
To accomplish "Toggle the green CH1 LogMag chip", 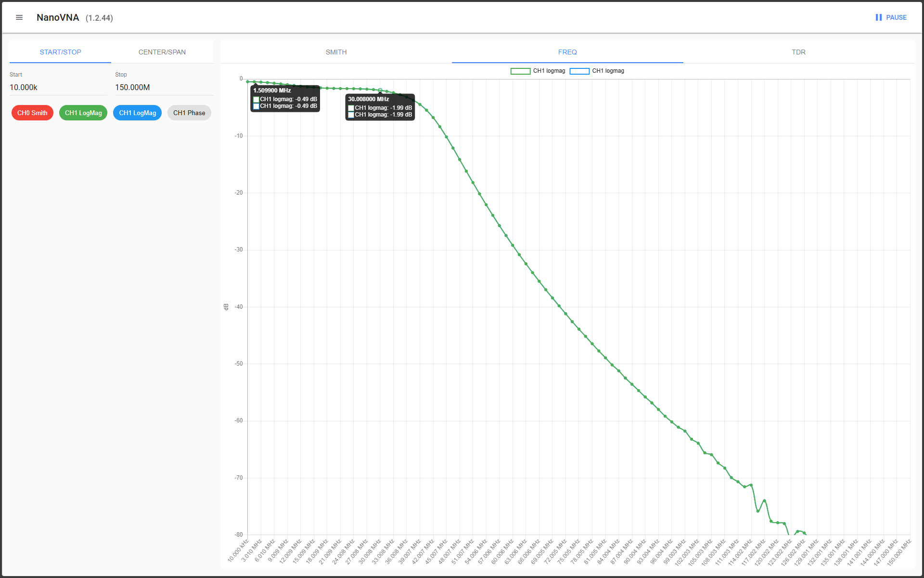I will (83, 113).
